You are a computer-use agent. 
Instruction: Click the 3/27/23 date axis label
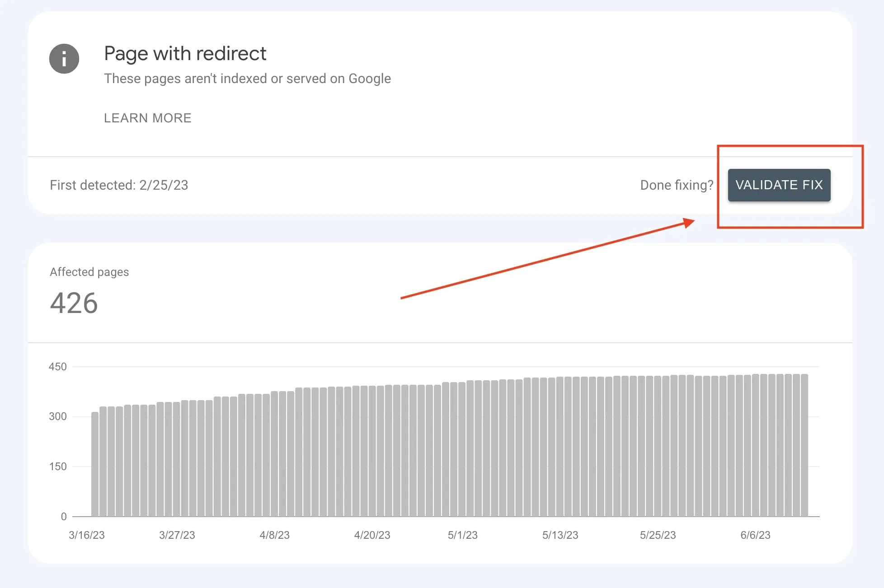pyautogui.click(x=177, y=535)
